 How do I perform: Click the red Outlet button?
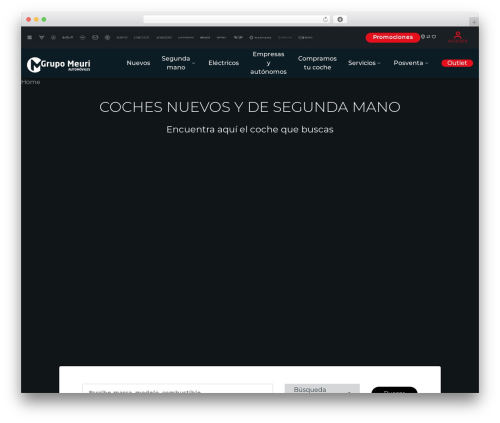pyautogui.click(x=457, y=63)
